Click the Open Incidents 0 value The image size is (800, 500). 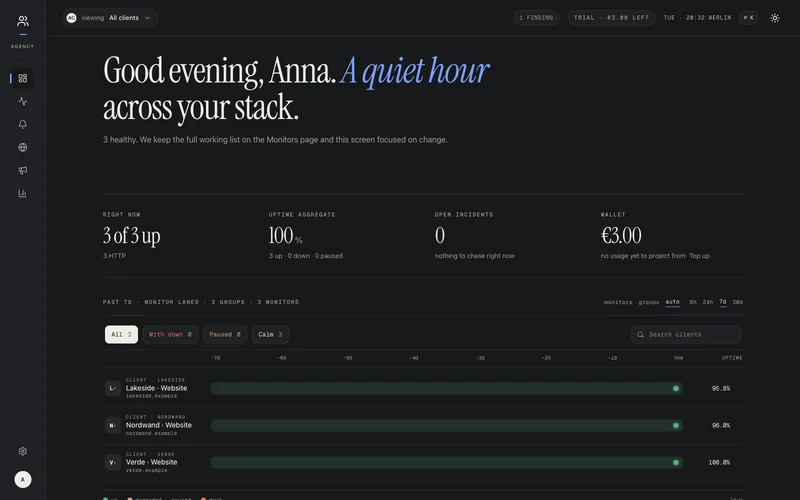click(x=440, y=236)
